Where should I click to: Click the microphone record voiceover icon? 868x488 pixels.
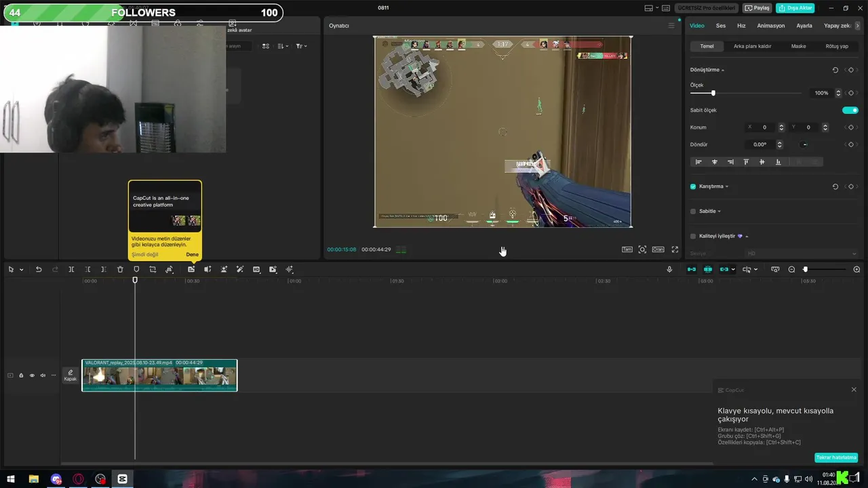669,270
